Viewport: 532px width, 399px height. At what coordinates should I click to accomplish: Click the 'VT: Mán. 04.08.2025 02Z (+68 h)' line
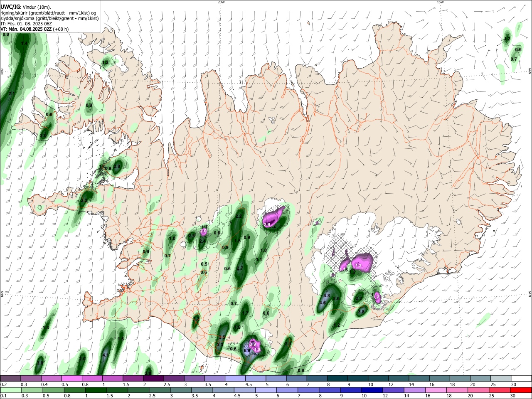click(x=34, y=29)
